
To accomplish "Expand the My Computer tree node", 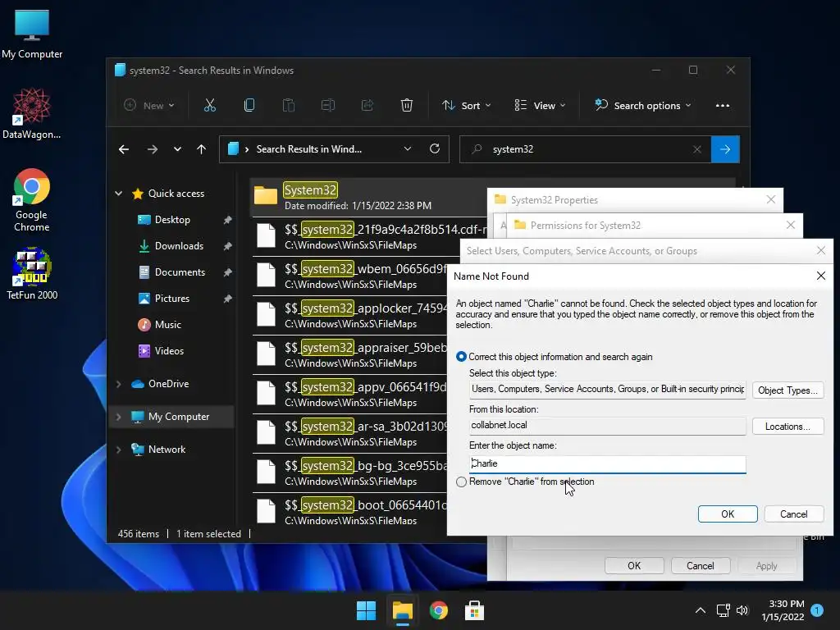I will (x=119, y=417).
